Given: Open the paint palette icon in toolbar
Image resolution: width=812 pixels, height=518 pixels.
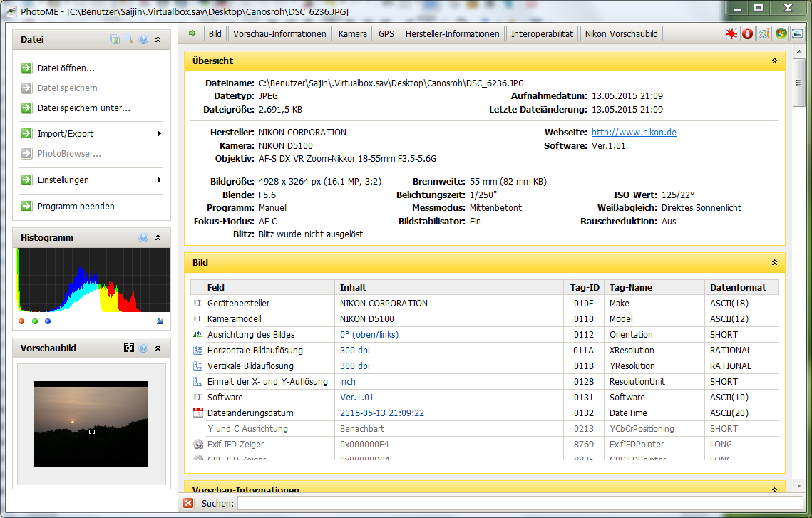Looking at the screenshot, I should coord(764,33).
